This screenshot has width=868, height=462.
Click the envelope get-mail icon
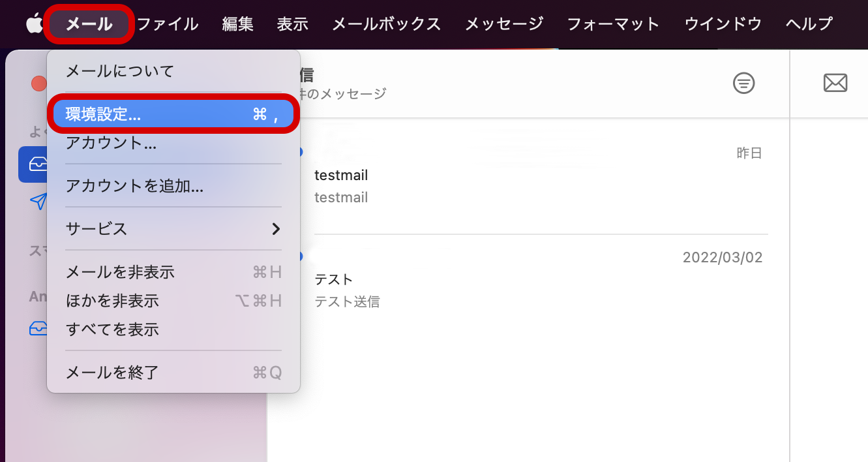pyautogui.click(x=835, y=83)
